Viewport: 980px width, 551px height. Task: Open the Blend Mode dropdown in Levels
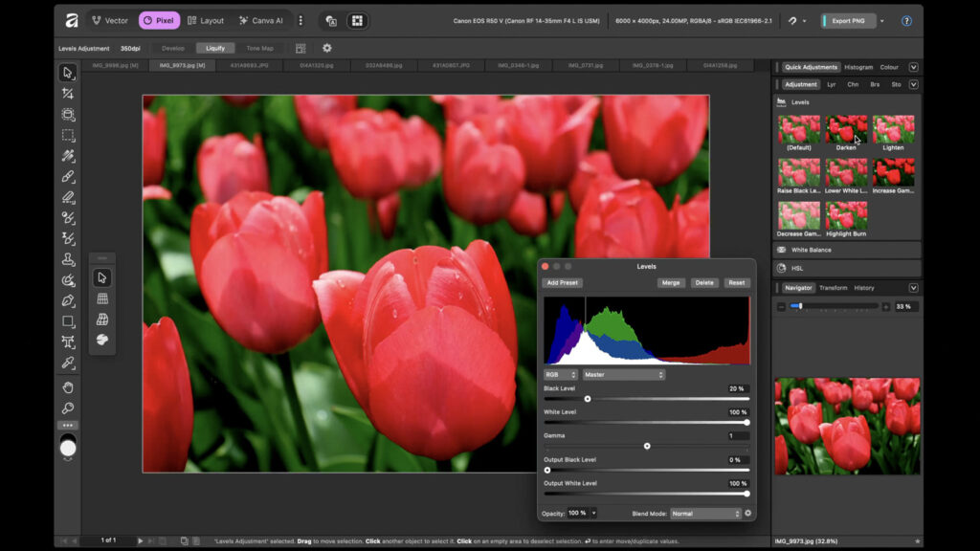pos(705,513)
